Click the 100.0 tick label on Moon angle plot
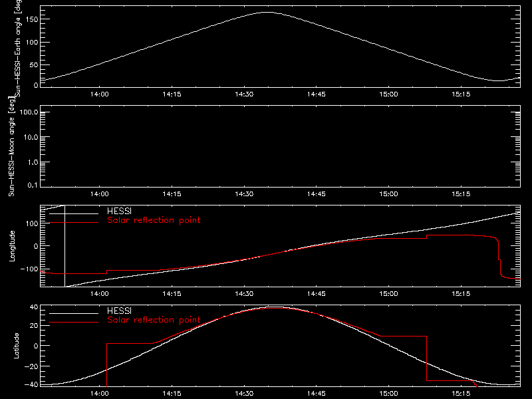 29,112
